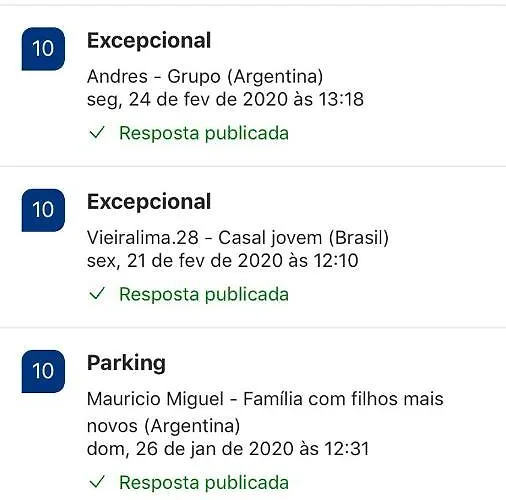
Task: Click date dom, 26 de jan de 2020
Action: click(190, 449)
